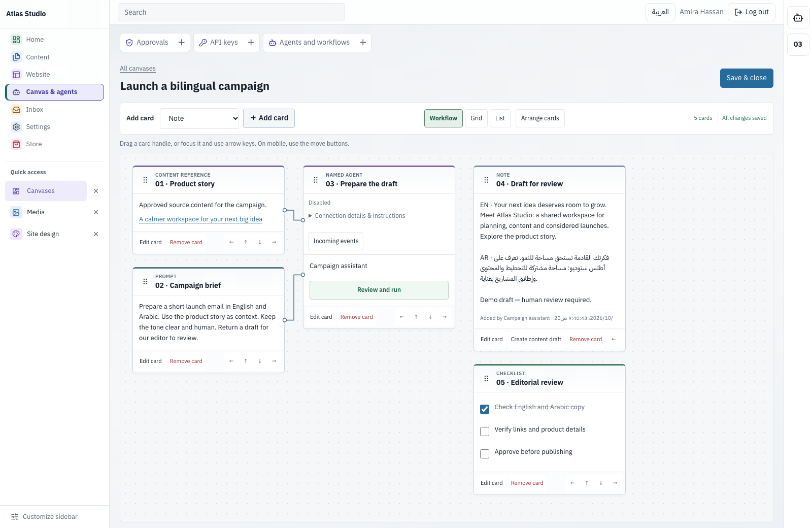Click the plus icon next to Approvals
Screen dimensions: 812x528
(x=181, y=43)
